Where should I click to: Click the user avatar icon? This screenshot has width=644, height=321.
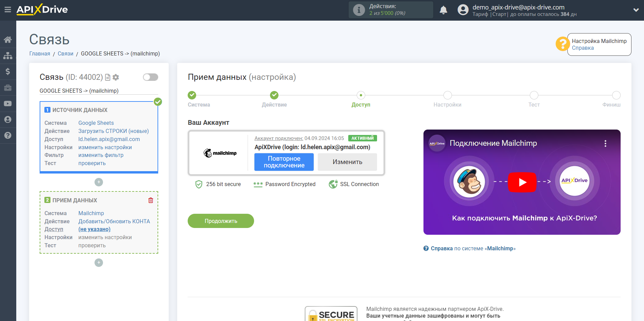click(x=463, y=10)
